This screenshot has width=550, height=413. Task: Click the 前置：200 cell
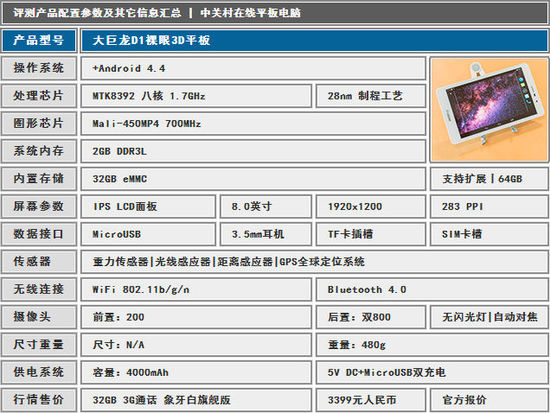pyautogui.click(x=196, y=317)
